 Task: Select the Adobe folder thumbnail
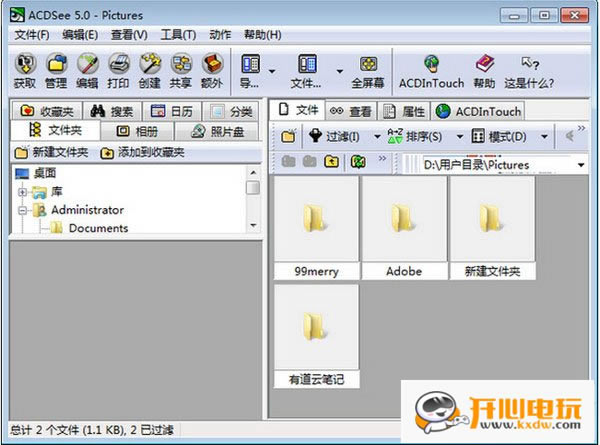click(404, 228)
